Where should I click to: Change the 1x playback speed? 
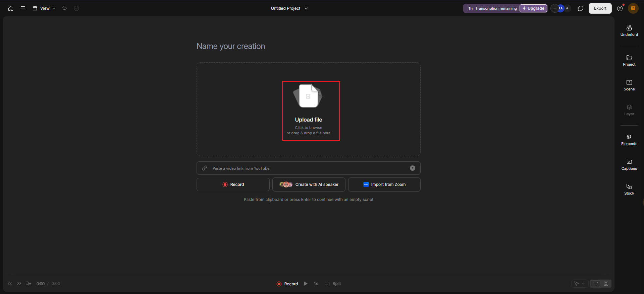tap(316, 284)
